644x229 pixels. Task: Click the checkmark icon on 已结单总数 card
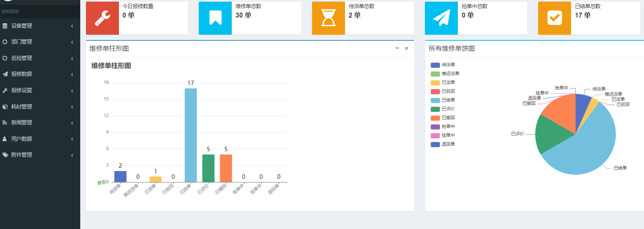click(x=554, y=18)
